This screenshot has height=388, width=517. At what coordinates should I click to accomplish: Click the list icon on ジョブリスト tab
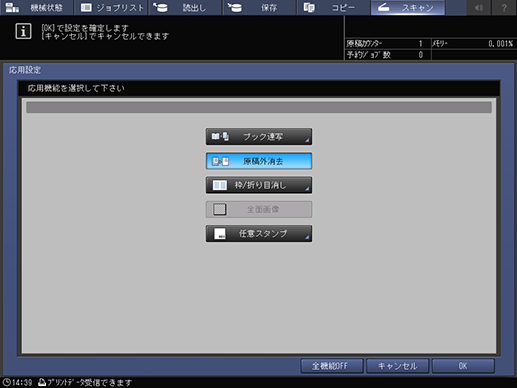[86, 7]
